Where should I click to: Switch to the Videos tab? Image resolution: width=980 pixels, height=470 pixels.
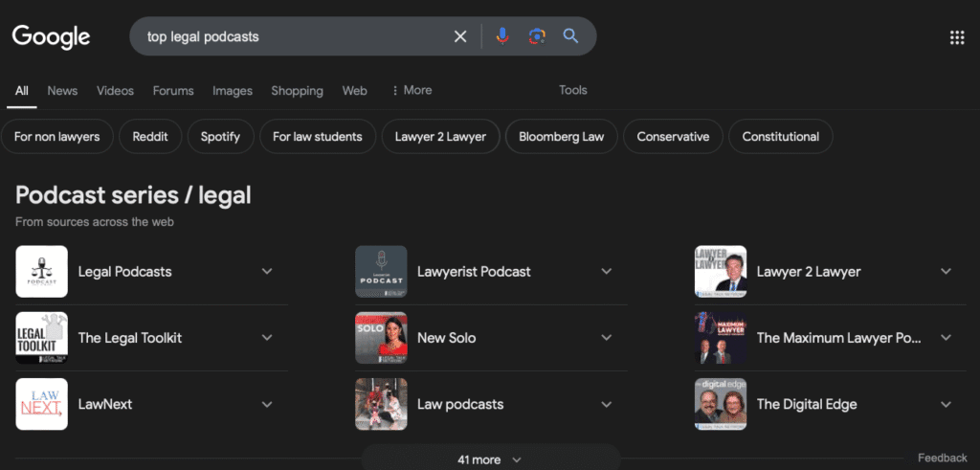pyautogui.click(x=115, y=91)
